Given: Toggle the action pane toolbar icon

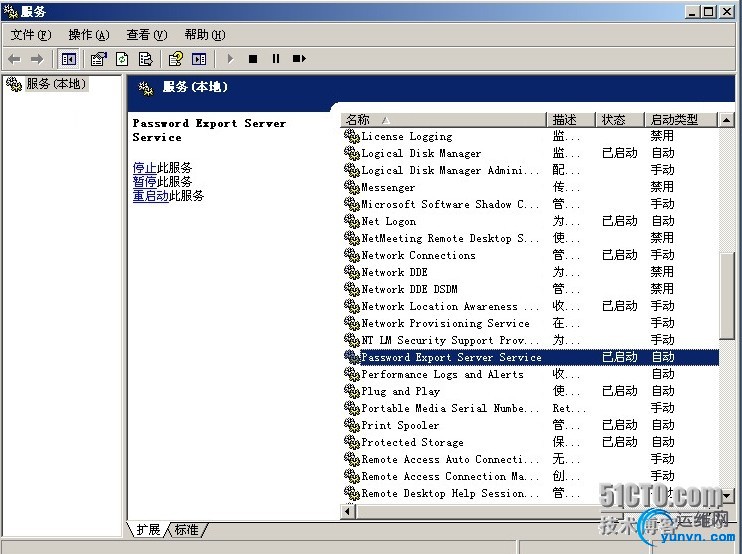Looking at the screenshot, I should [199, 59].
